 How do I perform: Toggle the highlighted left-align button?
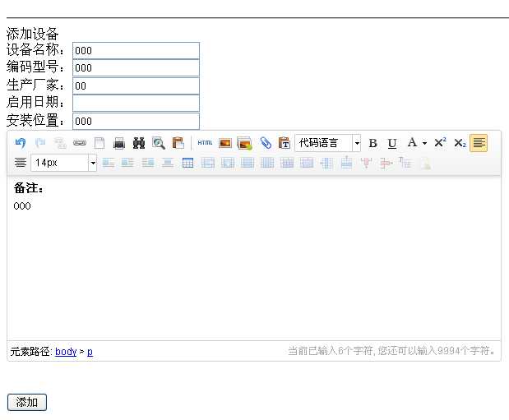[479, 143]
